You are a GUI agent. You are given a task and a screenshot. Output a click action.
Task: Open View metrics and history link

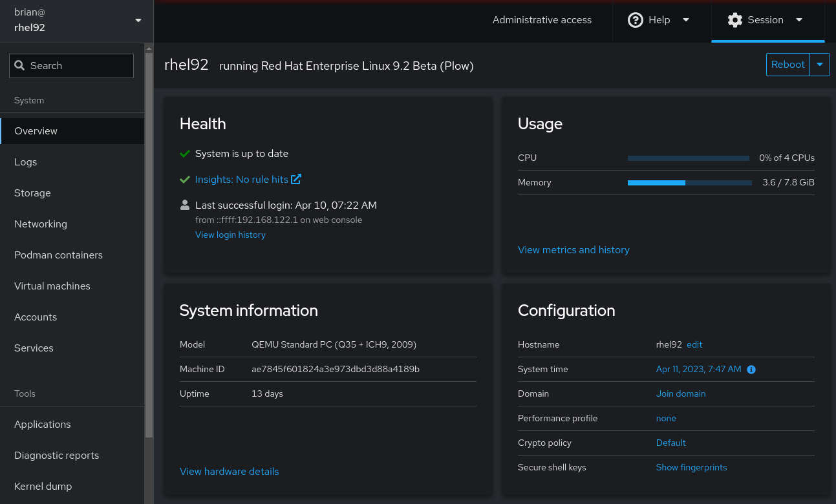(573, 250)
